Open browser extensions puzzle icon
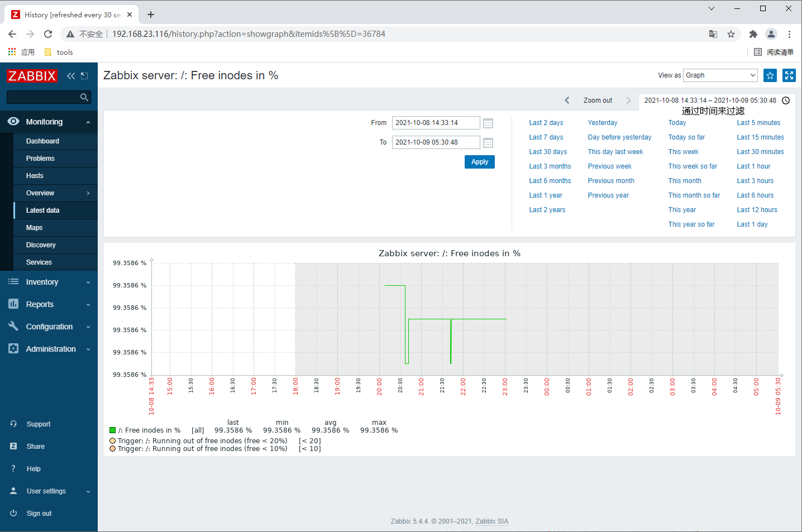The width and height of the screenshot is (802, 532). pyautogui.click(x=753, y=34)
